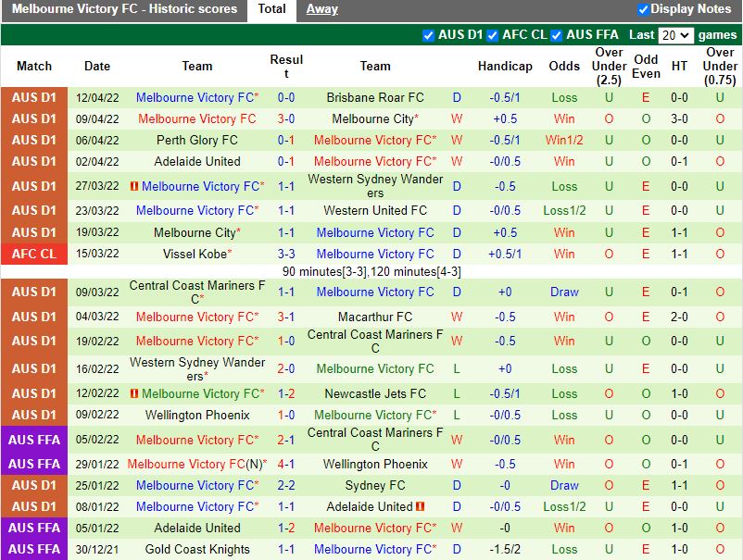Switch to the Away tab
The height and width of the screenshot is (560, 743).
(x=321, y=9)
